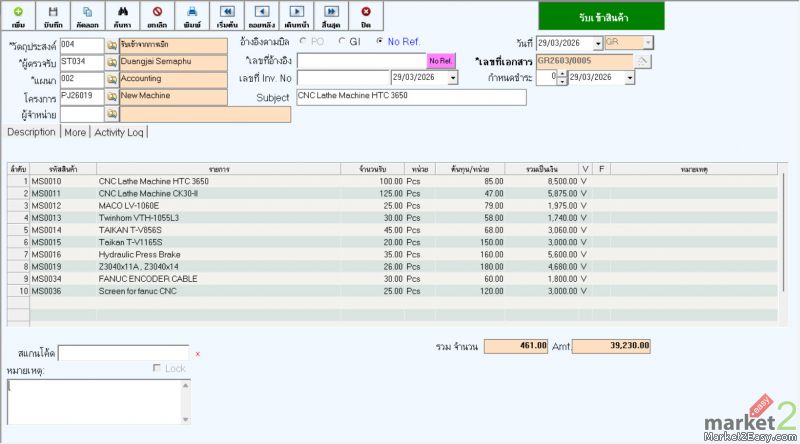
Task: Open the GR document type dropdown
Action: [648, 43]
